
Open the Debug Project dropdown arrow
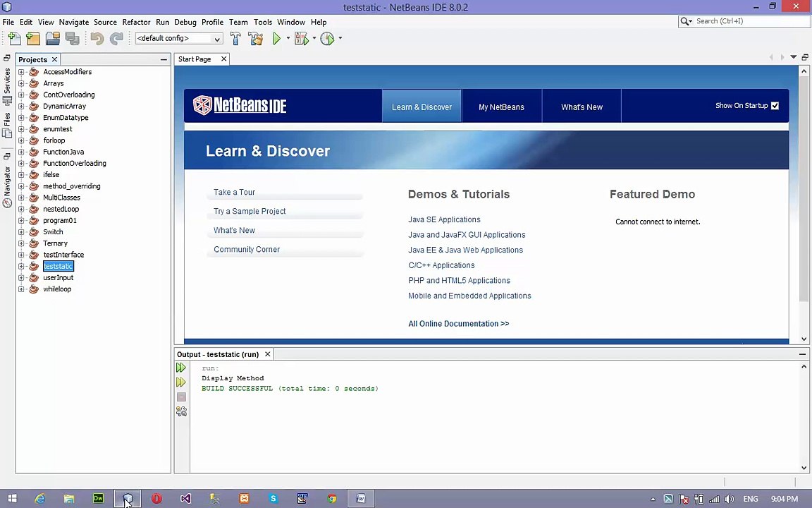coord(314,38)
